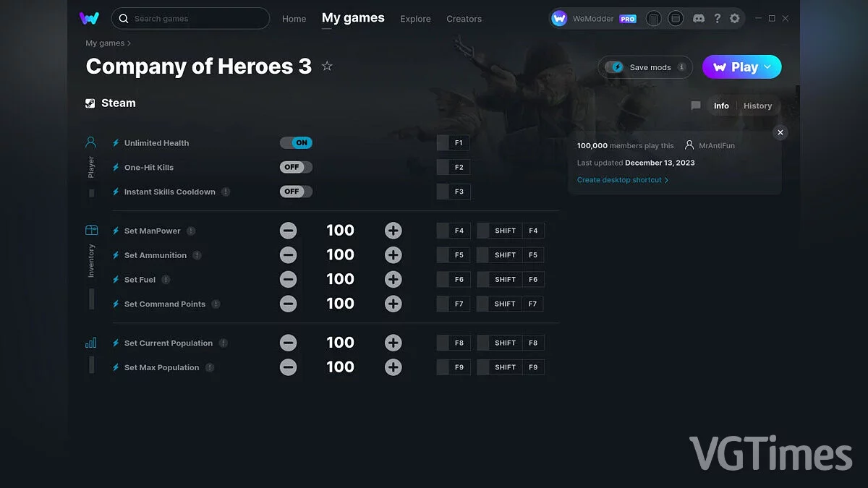
Task: Select the Player section icon in sidebar
Action: (90, 142)
